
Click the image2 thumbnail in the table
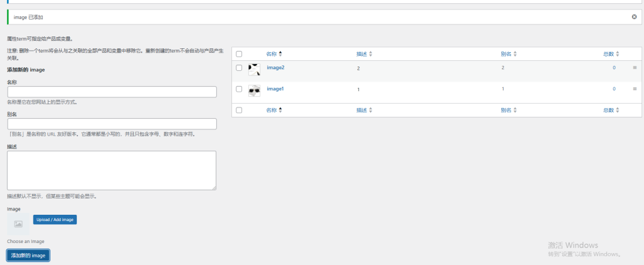[254, 69]
